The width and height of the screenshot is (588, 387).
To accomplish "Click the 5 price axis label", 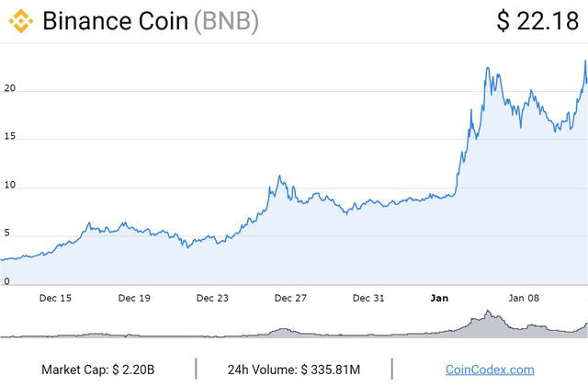I will [6, 233].
